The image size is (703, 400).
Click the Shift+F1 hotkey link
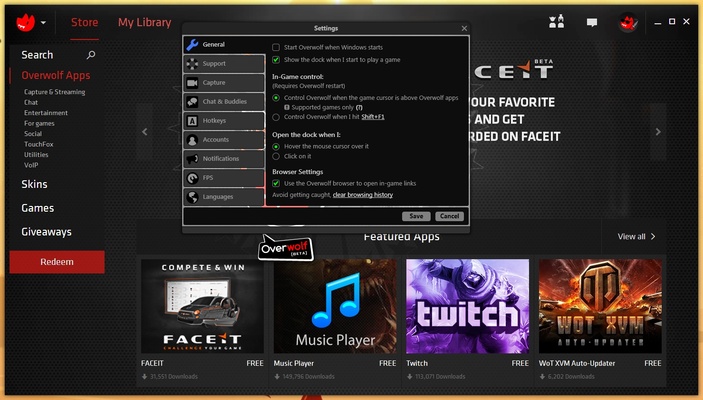point(373,117)
